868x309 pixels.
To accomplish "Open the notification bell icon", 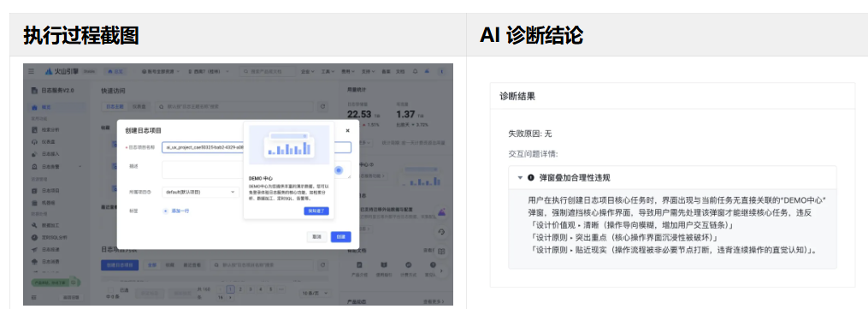I will click(x=415, y=71).
